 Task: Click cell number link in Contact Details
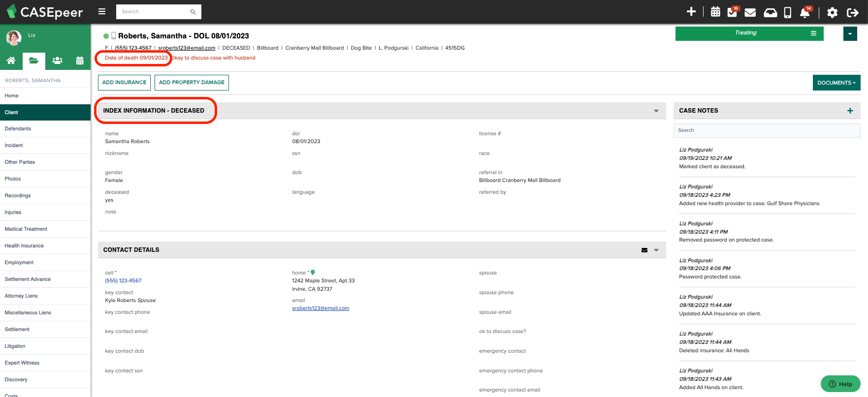click(x=123, y=281)
